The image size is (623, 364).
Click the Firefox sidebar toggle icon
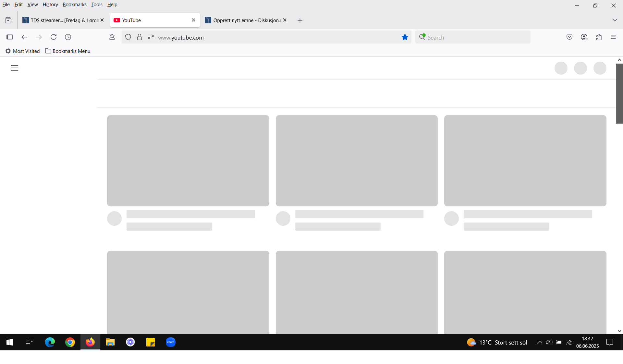coord(10,37)
